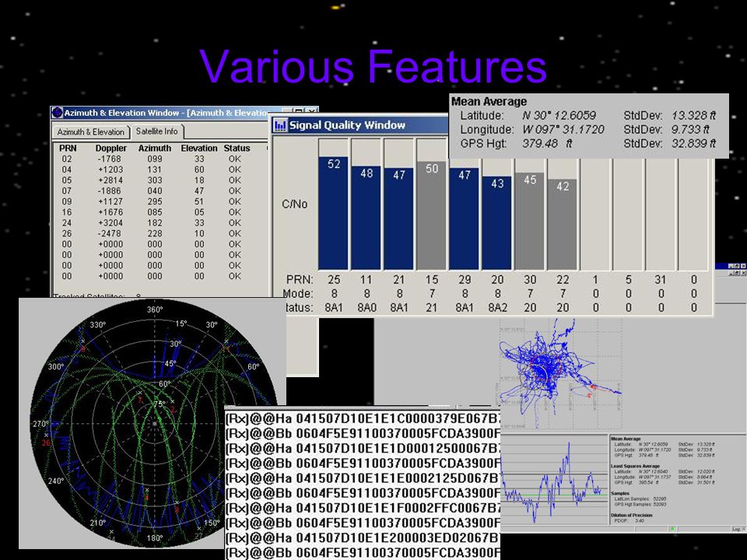747x560 pixels.
Task: Click the 240° label on sky plot
Action: [56, 481]
